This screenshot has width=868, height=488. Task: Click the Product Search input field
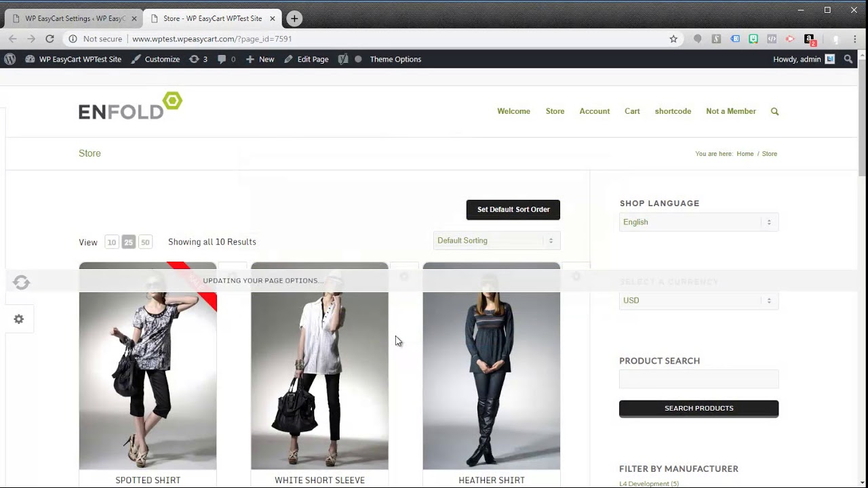[x=698, y=379]
